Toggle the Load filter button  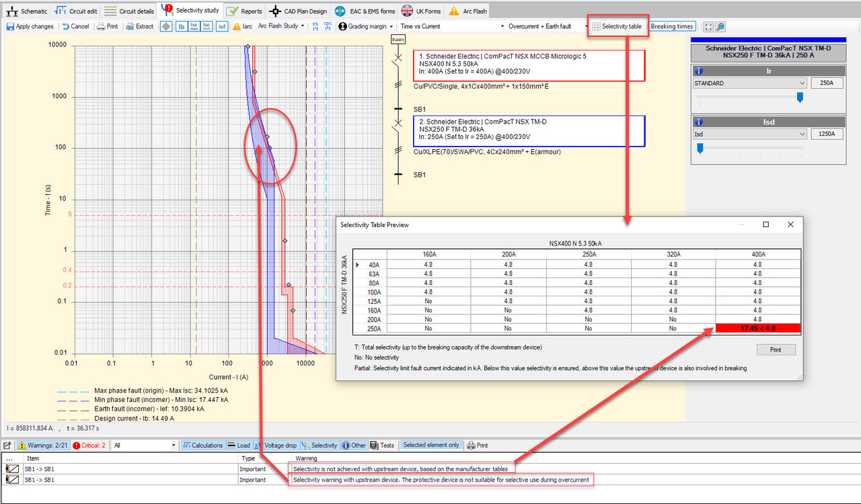pyautogui.click(x=239, y=446)
